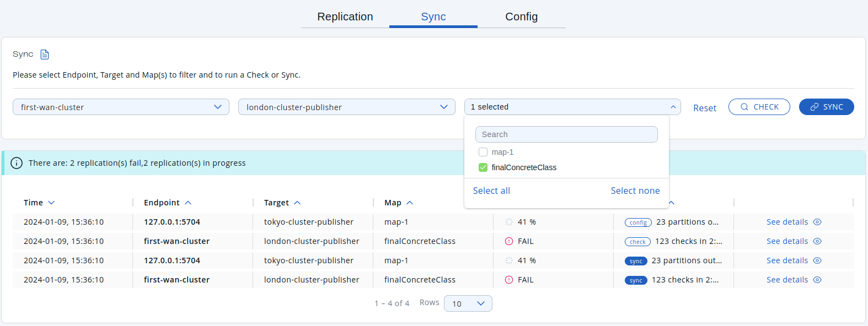Switch to the Config tab

pyautogui.click(x=521, y=17)
